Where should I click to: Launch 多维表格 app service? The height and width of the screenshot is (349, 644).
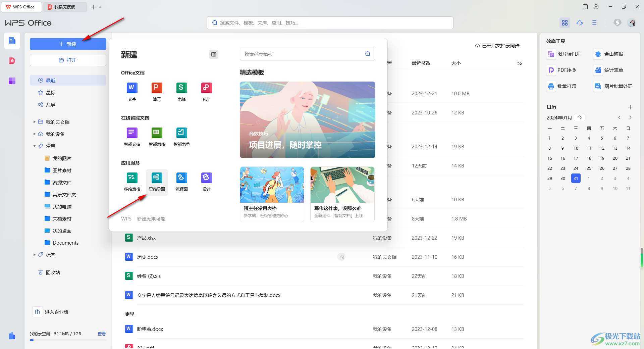click(x=132, y=182)
